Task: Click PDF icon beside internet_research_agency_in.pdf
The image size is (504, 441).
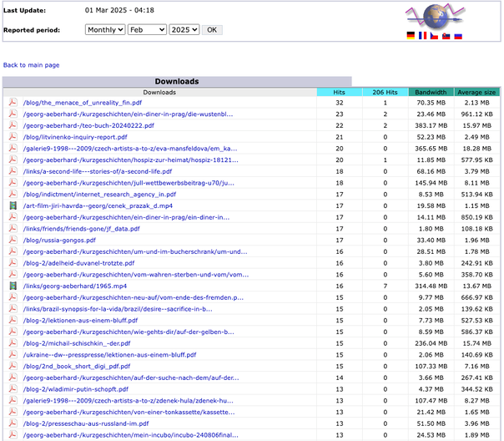Action: 13,194
